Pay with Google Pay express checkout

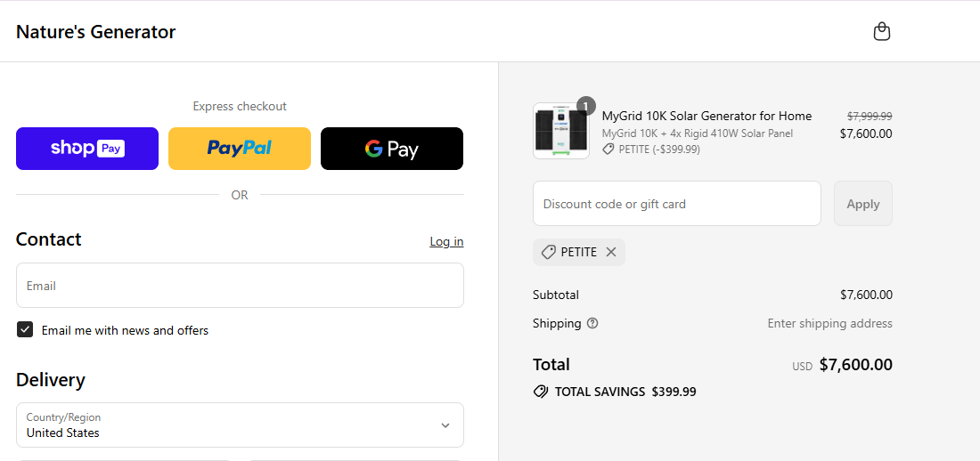392,149
